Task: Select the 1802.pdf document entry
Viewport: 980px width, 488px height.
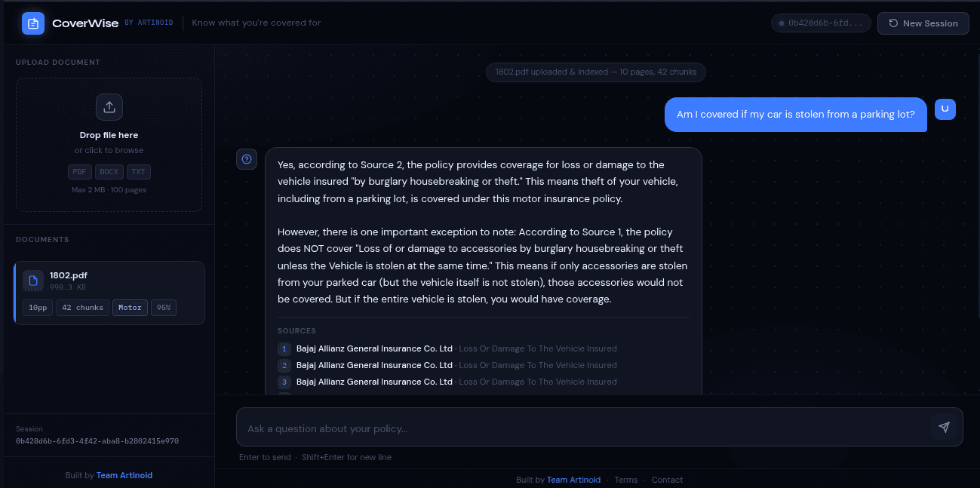Action: (x=109, y=293)
